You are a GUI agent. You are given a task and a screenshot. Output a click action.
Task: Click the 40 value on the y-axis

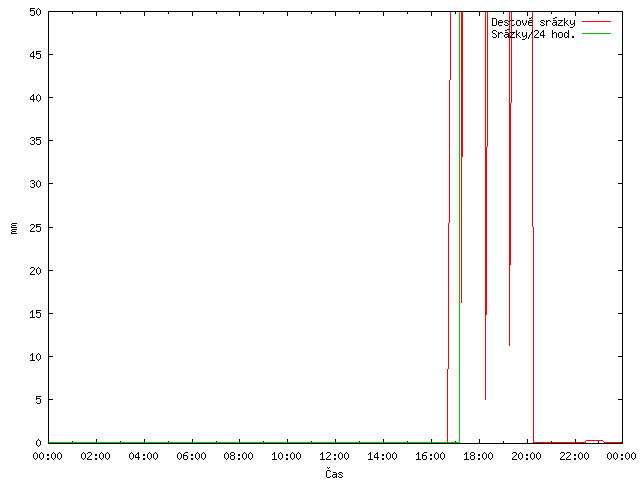(36, 98)
